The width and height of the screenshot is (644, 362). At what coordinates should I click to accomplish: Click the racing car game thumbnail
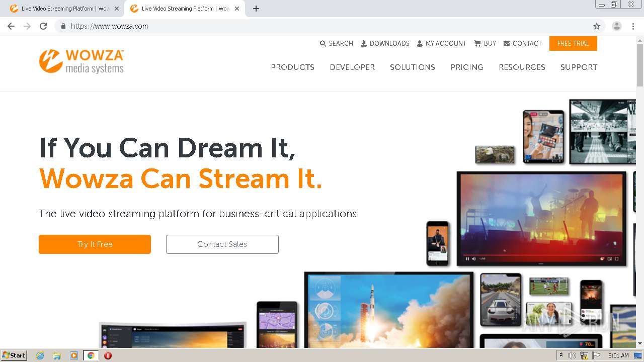tap(501, 300)
